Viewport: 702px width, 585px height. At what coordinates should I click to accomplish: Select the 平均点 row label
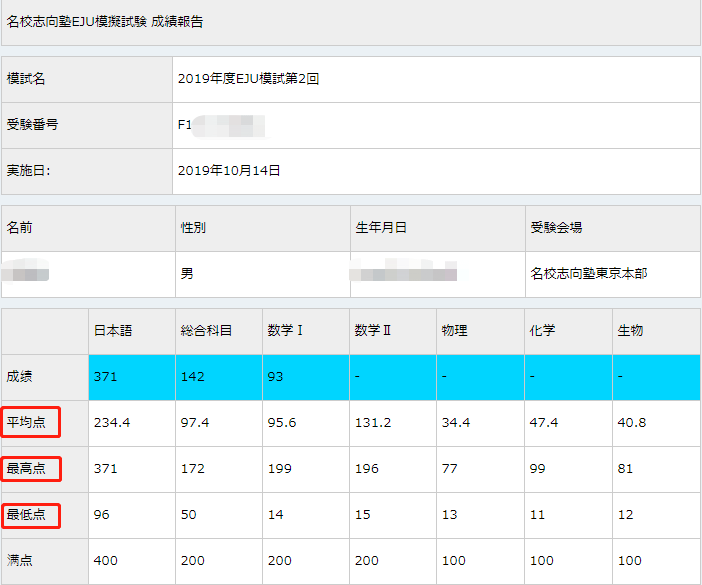(26, 423)
